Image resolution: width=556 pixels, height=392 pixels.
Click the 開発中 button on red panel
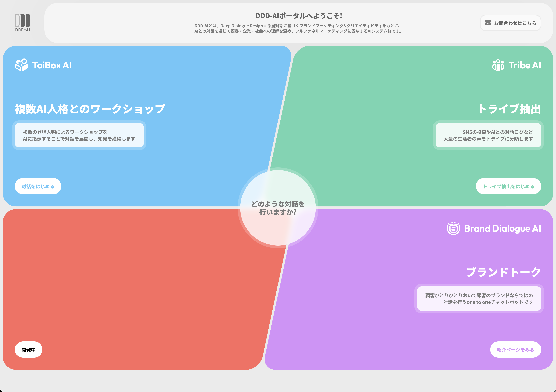tap(29, 350)
